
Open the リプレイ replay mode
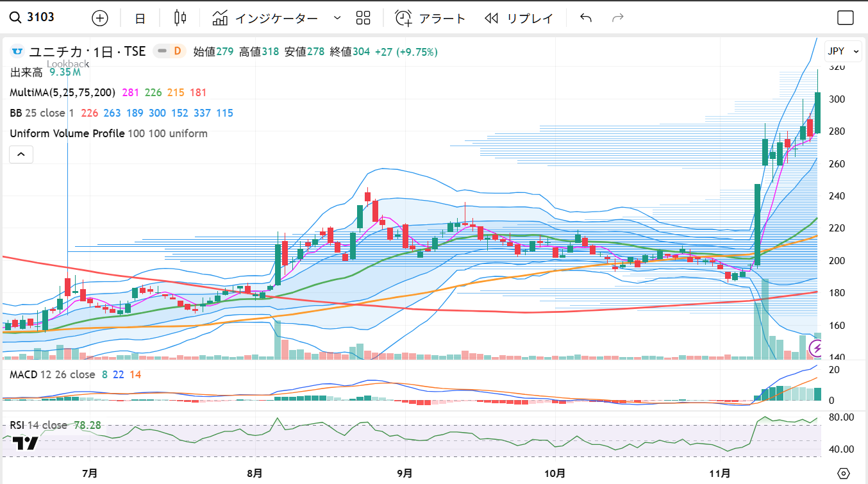click(x=519, y=18)
